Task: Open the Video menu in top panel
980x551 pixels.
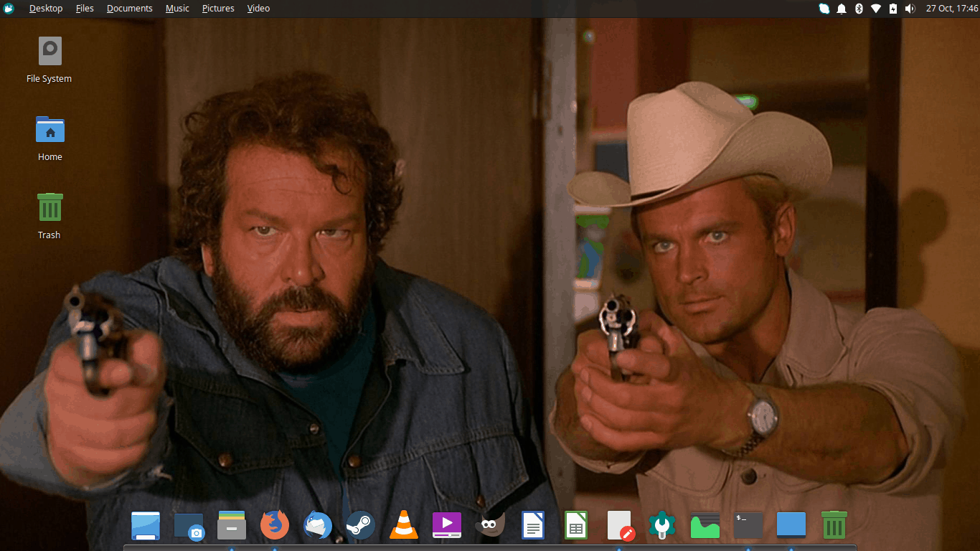Action: click(258, 9)
